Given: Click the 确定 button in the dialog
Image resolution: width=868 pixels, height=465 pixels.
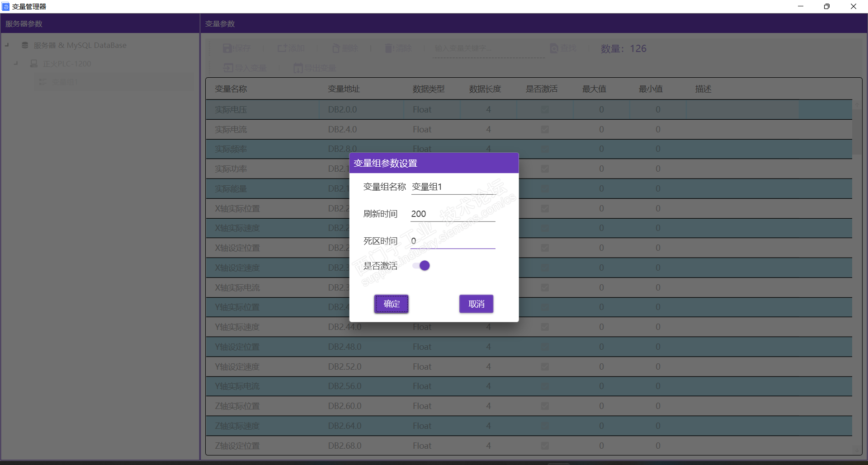Looking at the screenshot, I should tap(392, 304).
